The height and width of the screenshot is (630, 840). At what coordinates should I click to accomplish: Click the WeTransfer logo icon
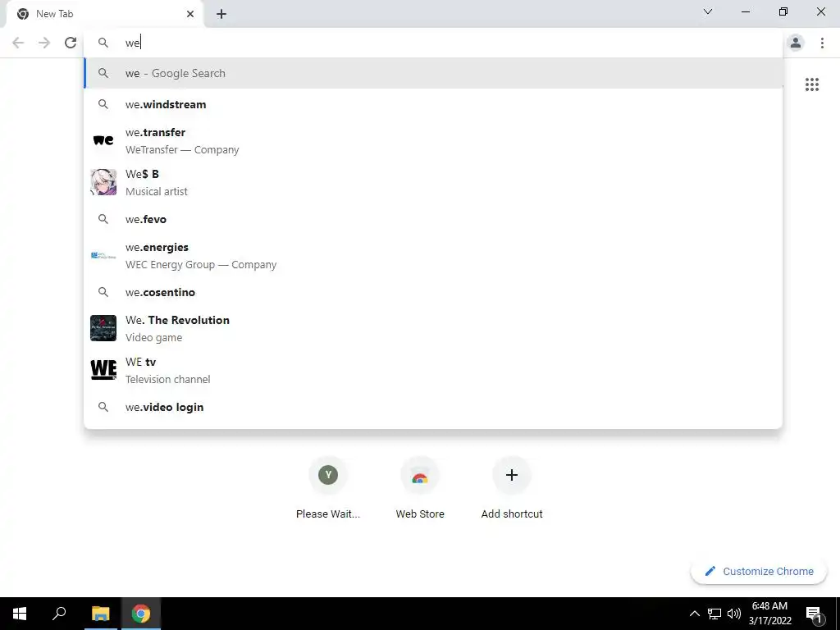103,140
